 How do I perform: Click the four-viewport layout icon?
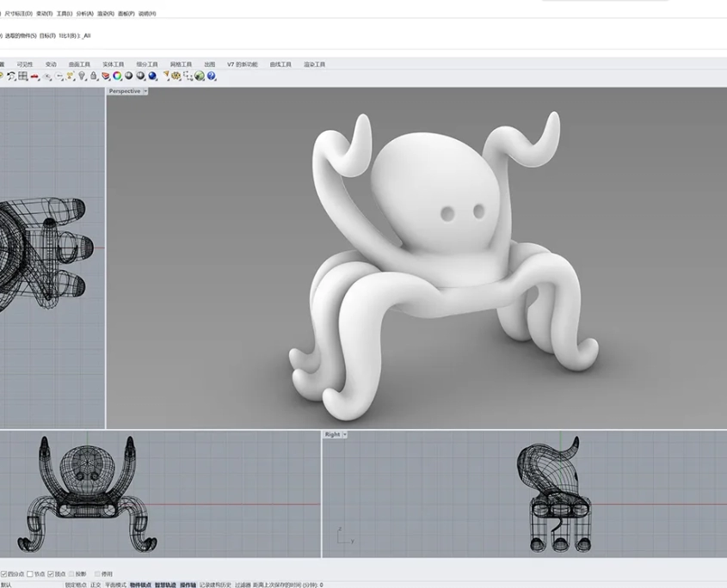point(23,76)
